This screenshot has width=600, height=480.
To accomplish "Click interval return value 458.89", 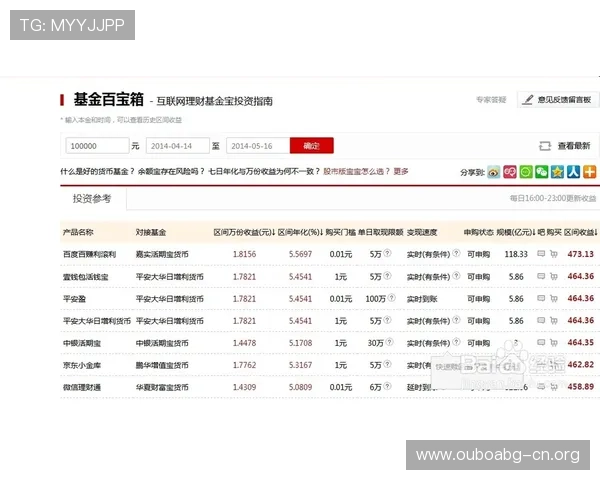I will point(580,387).
